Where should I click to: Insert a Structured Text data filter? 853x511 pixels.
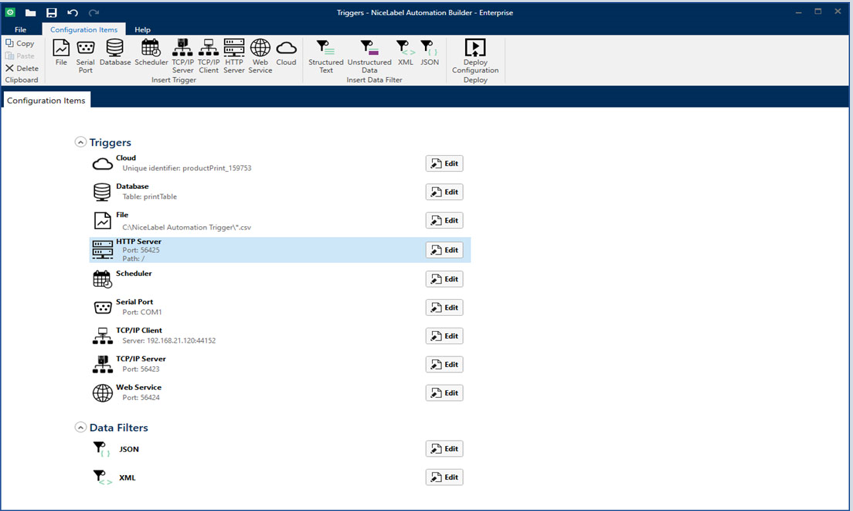[326, 56]
